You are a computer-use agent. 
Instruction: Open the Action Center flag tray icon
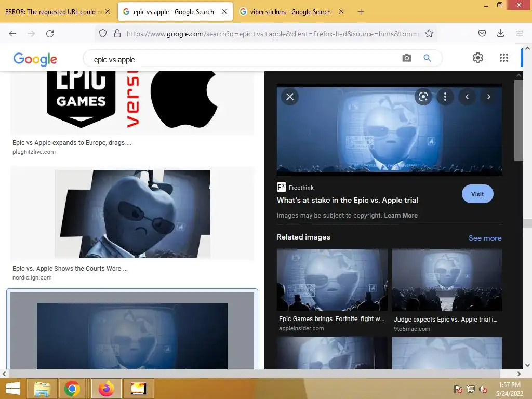tap(458, 389)
